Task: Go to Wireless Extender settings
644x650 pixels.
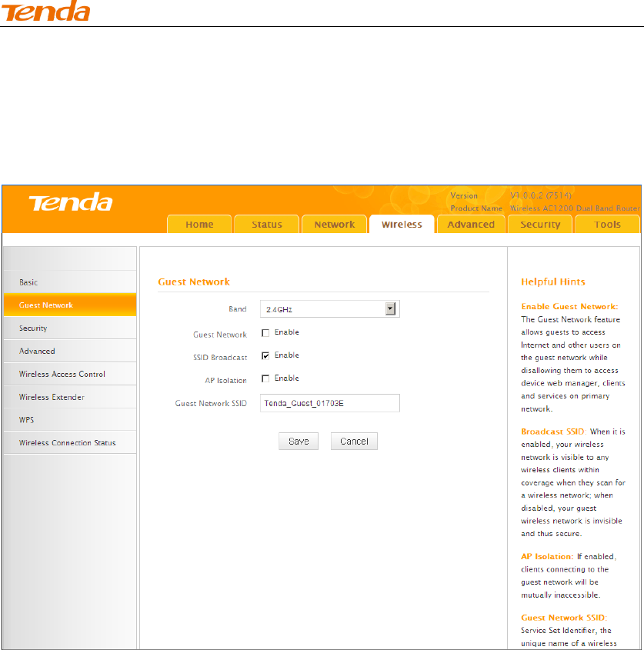Action: pos(70,397)
